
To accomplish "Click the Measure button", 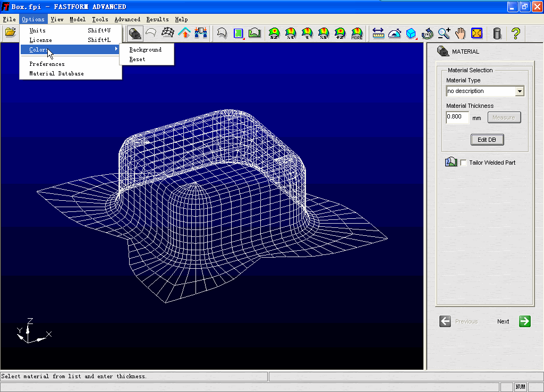I will pyautogui.click(x=504, y=117).
